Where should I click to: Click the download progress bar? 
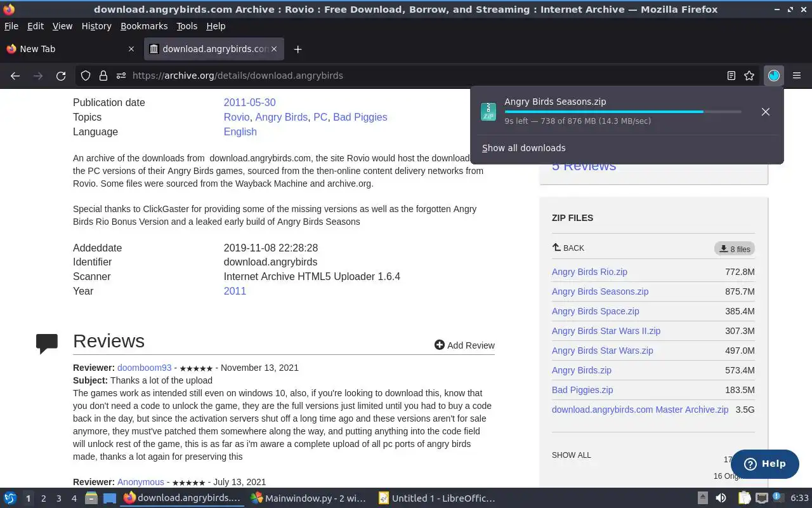(622, 112)
